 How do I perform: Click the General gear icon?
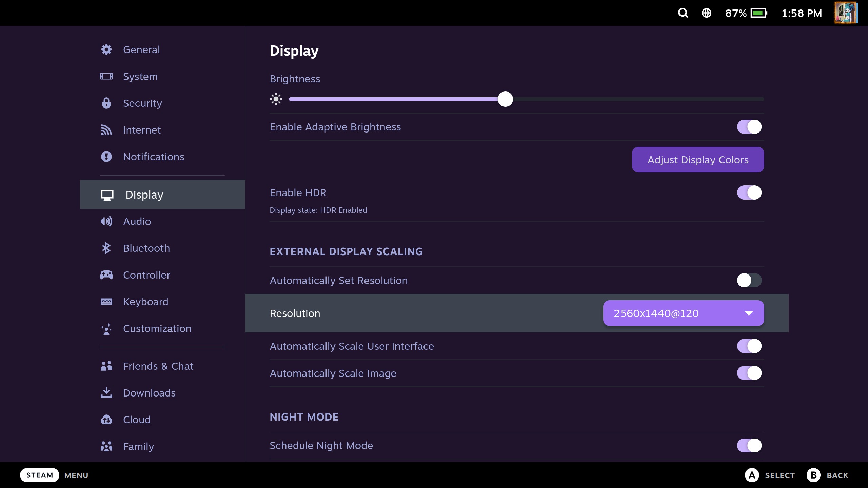(106, 49)
